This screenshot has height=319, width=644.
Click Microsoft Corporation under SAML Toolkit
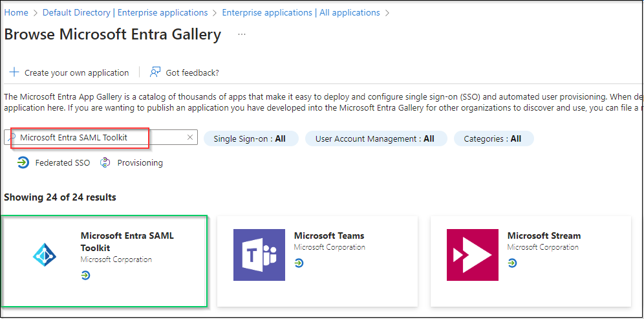(116, 259)
